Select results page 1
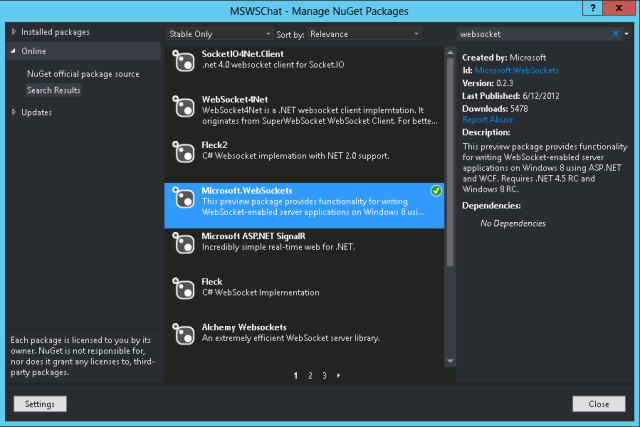 [x=296, y=376]
